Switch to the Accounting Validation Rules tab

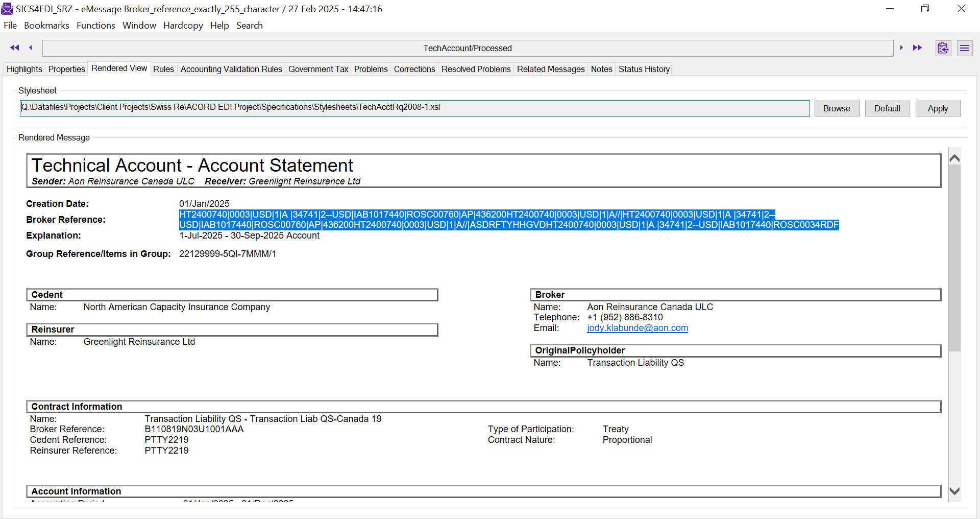pyautogui.click(x=231, y=69)
